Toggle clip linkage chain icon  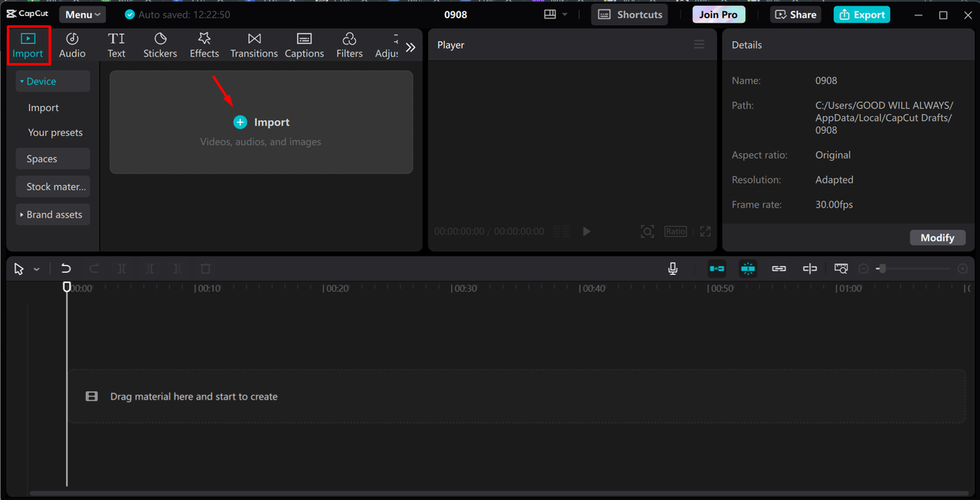[779, 269]
